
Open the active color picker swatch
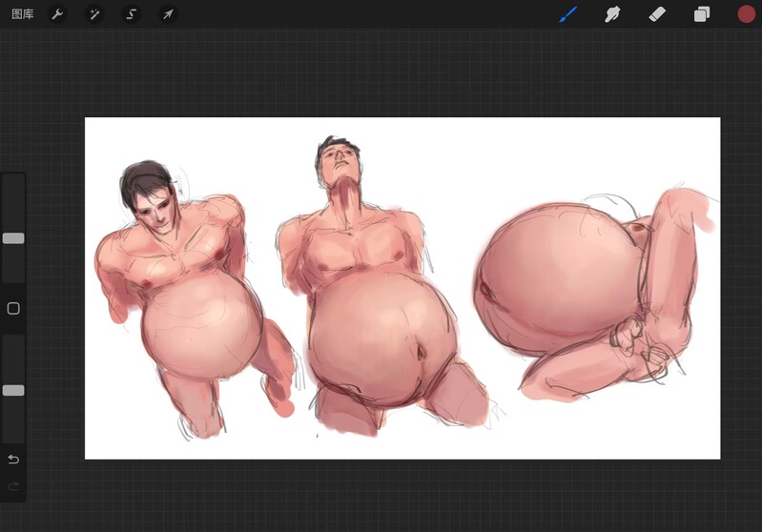point(746,14)
